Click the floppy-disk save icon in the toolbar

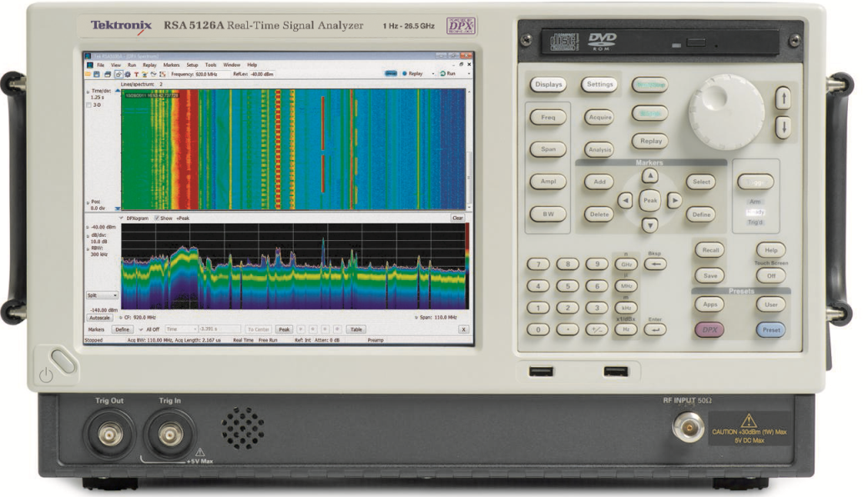tap(96, 74)
